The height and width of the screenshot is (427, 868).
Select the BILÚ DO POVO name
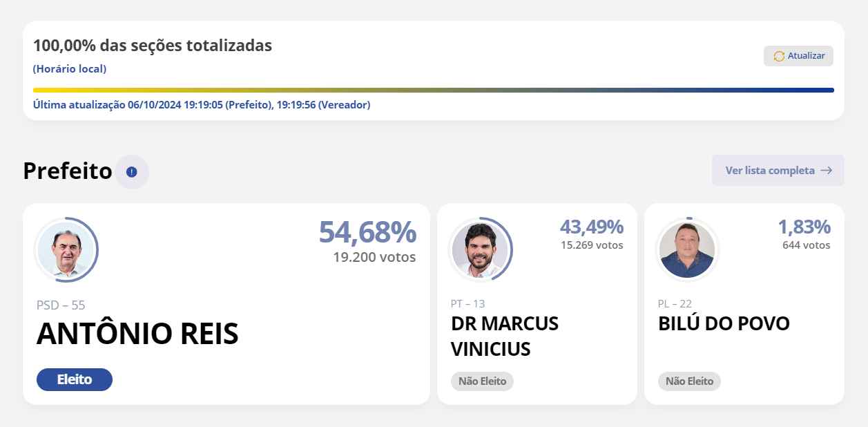coord(724,323)
